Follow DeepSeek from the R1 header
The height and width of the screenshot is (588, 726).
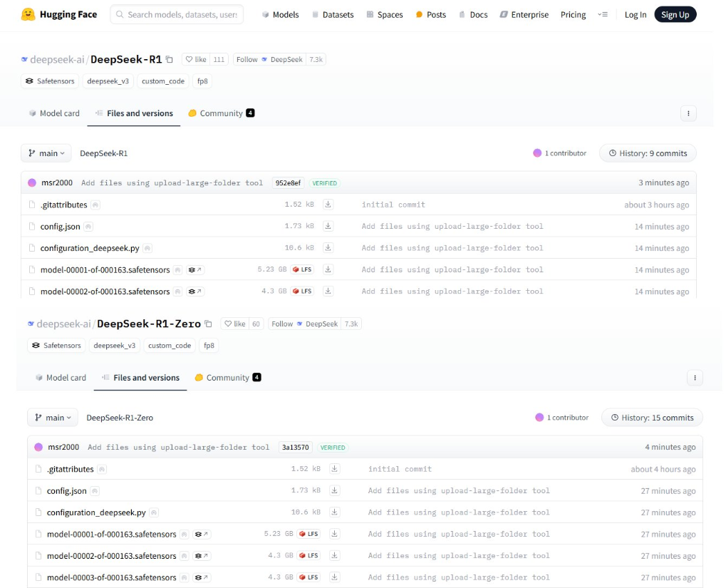pyautogui.click(x=269, y=59)
